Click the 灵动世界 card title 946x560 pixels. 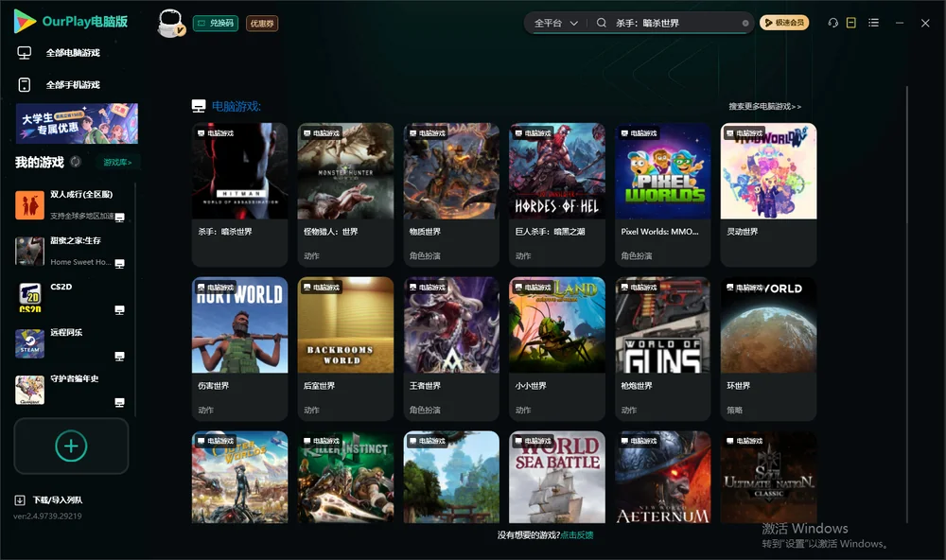pos(742,232)
